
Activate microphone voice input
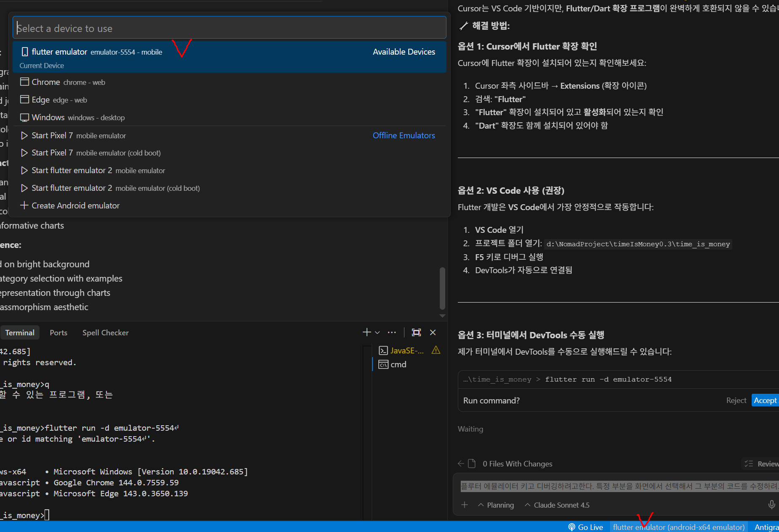[771, 505]
